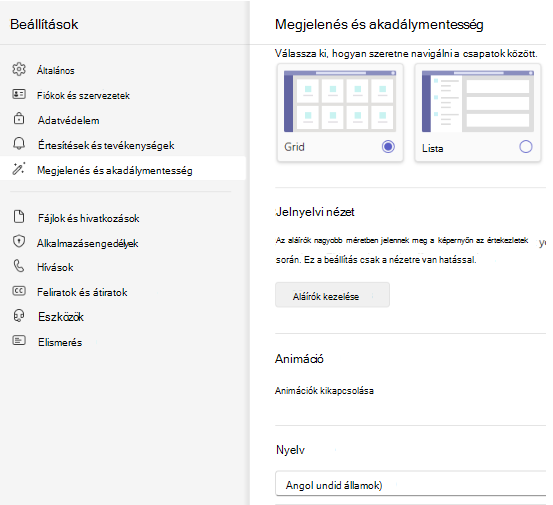
Task: Click the ID card icon for Fiókok és szervezetek
Action: pos(19,94)
